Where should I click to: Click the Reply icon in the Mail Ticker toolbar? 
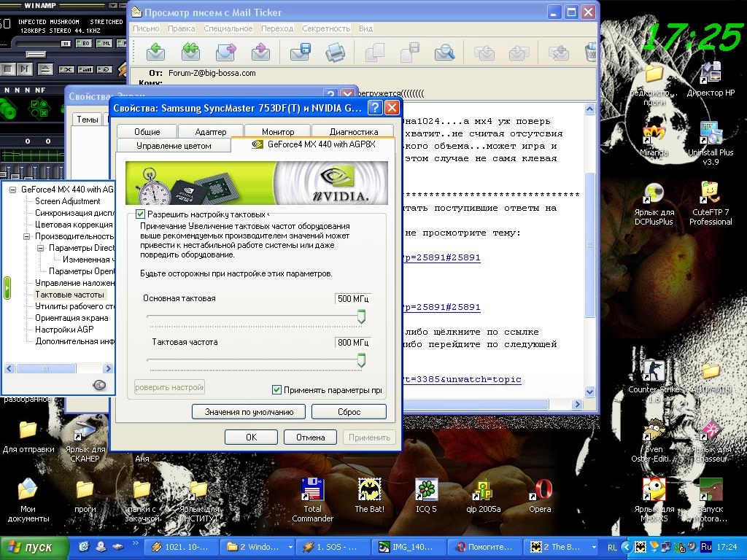pos(155,52)
